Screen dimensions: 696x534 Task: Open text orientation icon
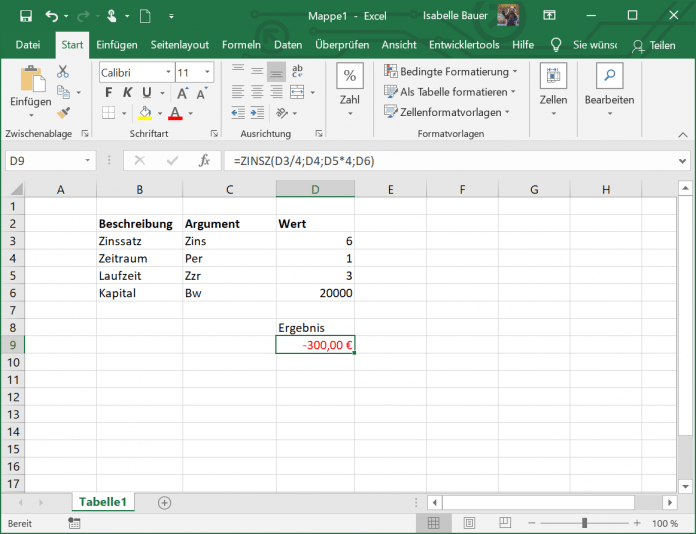click(x=282, y=113)
